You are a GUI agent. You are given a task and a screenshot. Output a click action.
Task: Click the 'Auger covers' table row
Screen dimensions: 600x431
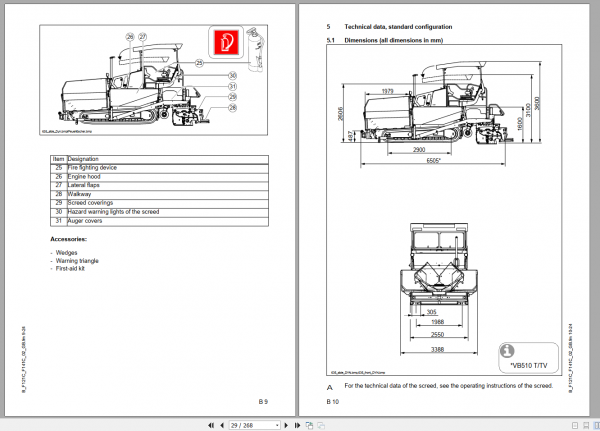[x=159, y=221]
